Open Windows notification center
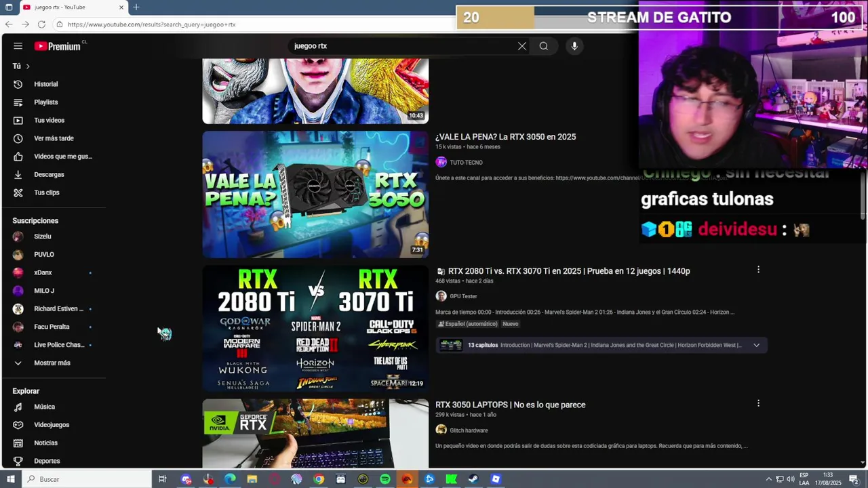The image size is (868, 488). point(854,479)
